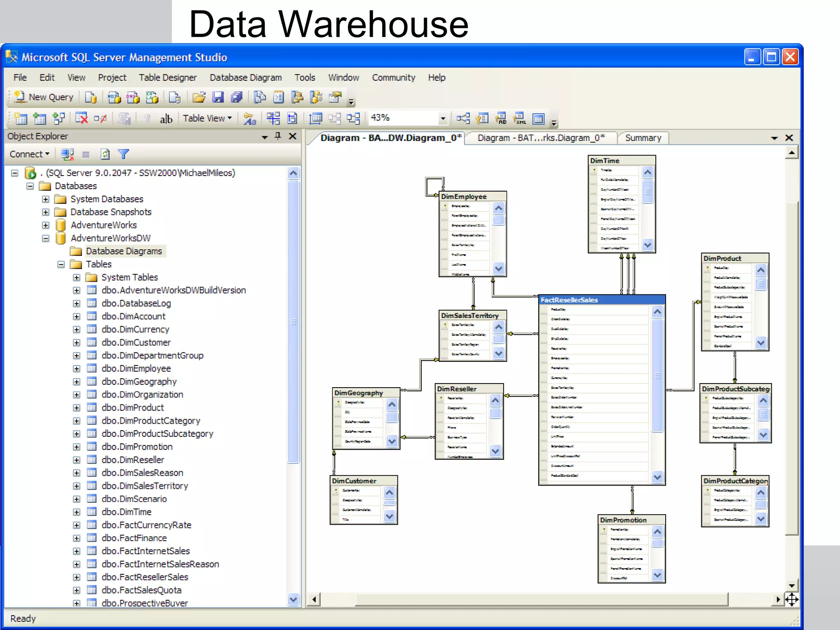
Task: Click the Add Related Tables icon
Action: (59, 119)
